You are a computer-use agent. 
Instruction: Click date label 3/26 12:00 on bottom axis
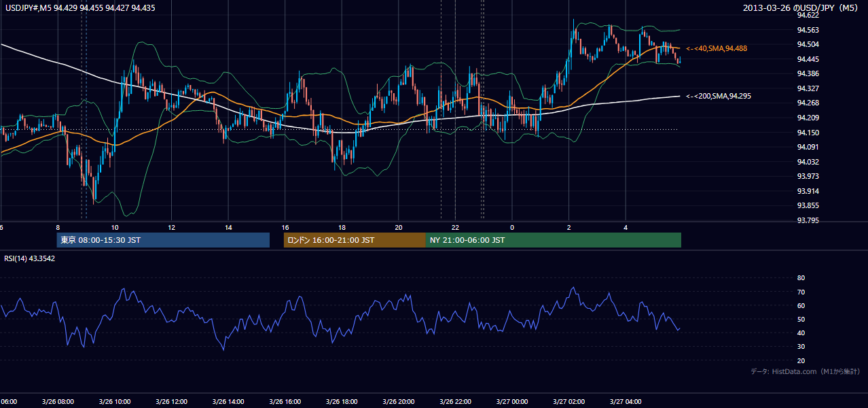(171, 401)
